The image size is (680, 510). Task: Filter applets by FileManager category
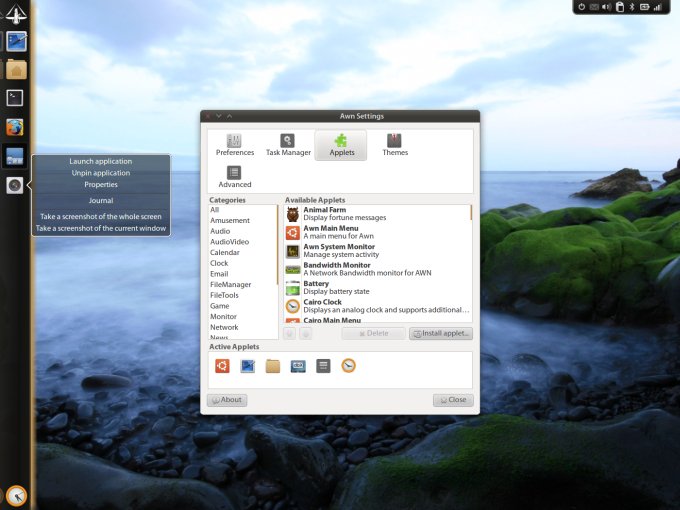coord(231,284)
